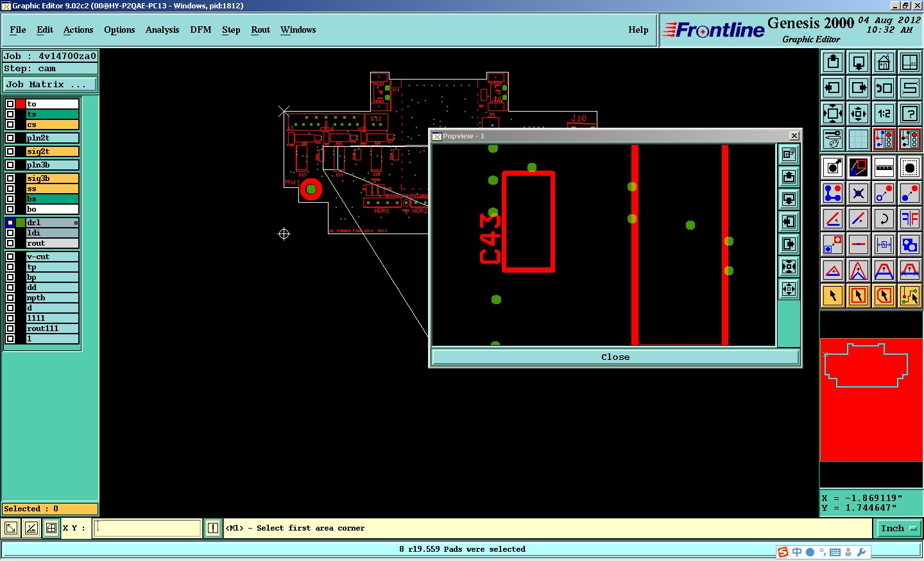Toggle checkbox for layer 'npth'
The height and width of the screenshot is (562, 924).
tap(10, 298)
